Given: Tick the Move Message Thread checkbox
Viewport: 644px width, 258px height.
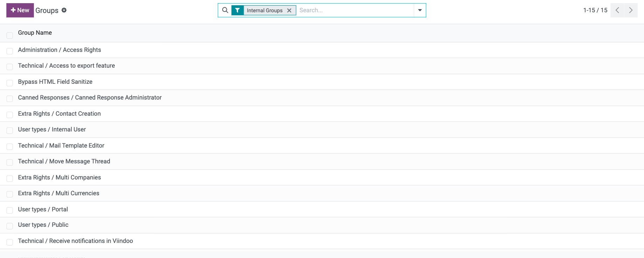Looking at the screenshot, I should [10, 162].
